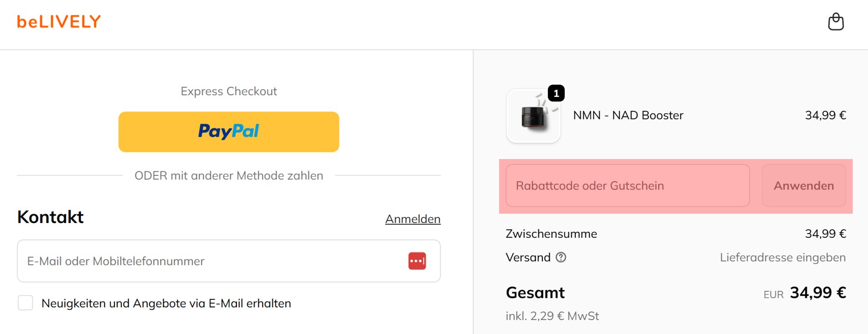Click the Zwischensumme subtotal label
This screenshot has height=334, width=868.
pos(551,234)
